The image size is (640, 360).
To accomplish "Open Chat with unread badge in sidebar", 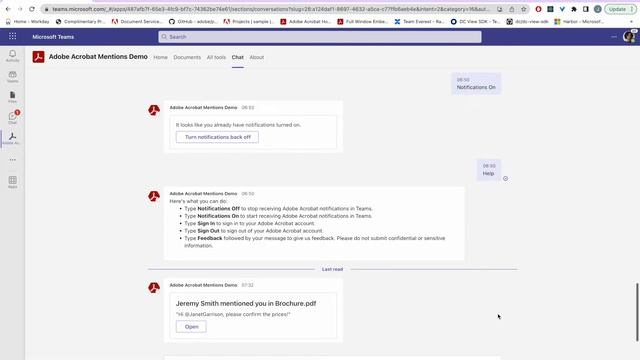I will coord(13,117).
